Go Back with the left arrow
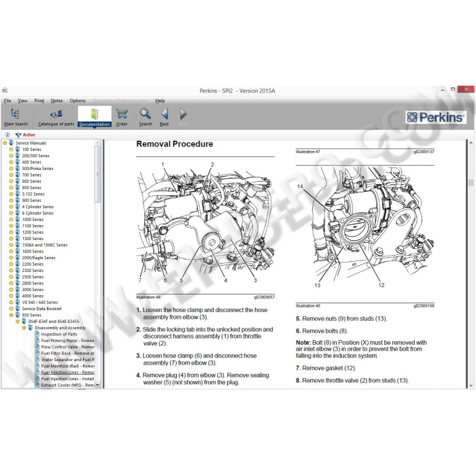 click(x=165, y=117)
